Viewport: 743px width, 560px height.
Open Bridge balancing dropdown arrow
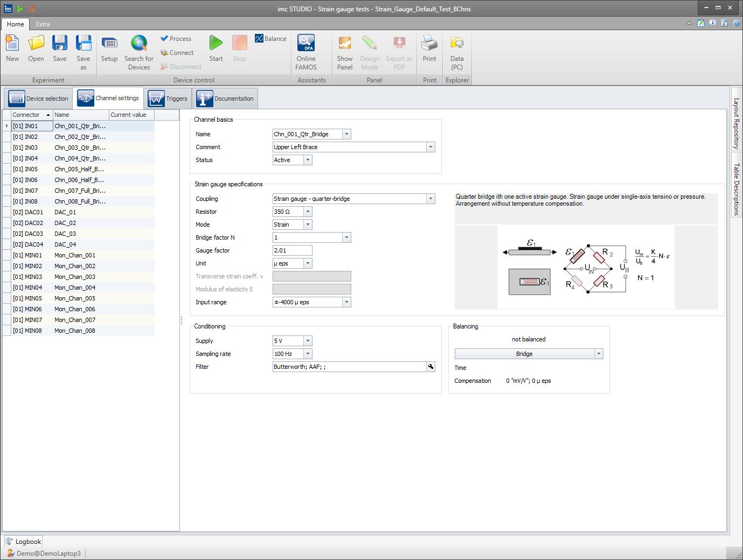pyautogui.click(x=599, y=354)
